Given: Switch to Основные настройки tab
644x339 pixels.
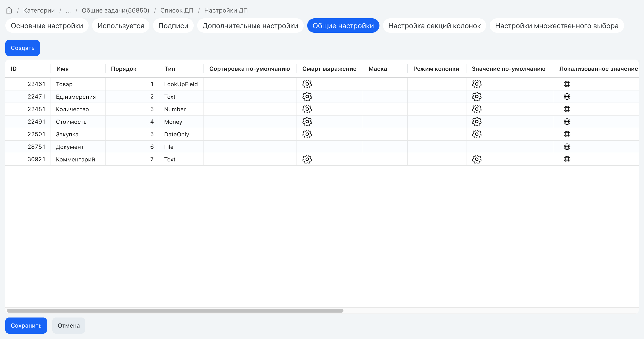Looking at the screenshot, I should click(x=47, y=26).
